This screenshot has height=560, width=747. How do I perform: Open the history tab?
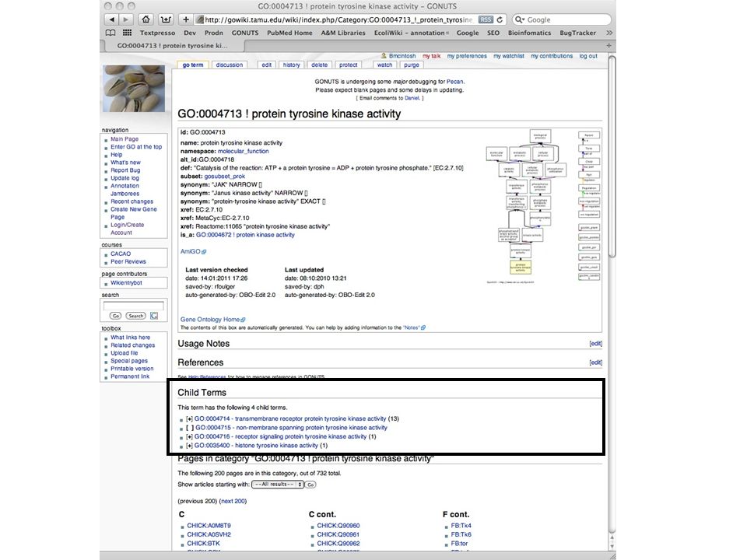click(x=291, y=65)
